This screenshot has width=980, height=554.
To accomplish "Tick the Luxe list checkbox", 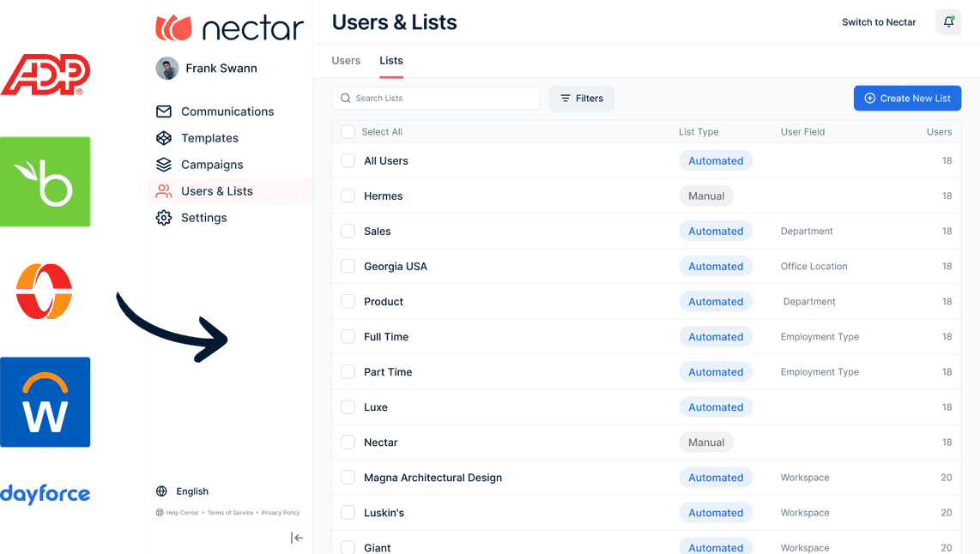I will (x=348, y=406).
